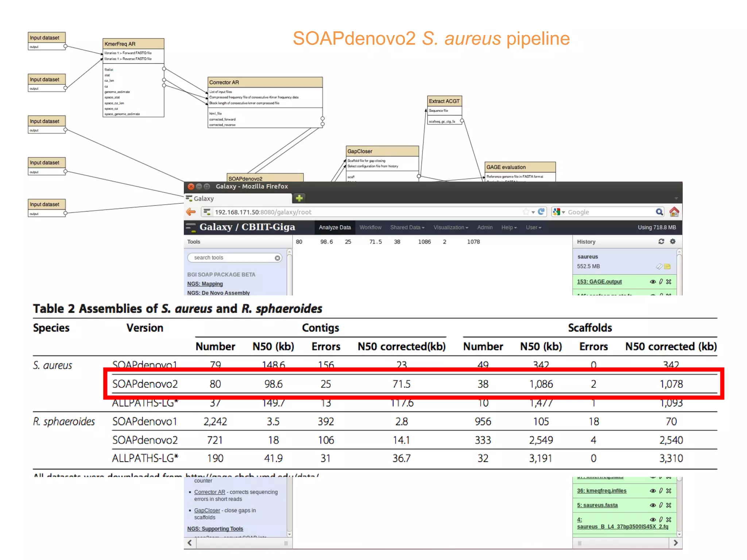Image resolution: width=747 pixels, height=560 pixels.
Task: Open the Visualization dropdown menu
Action: [x=451, y=227]
